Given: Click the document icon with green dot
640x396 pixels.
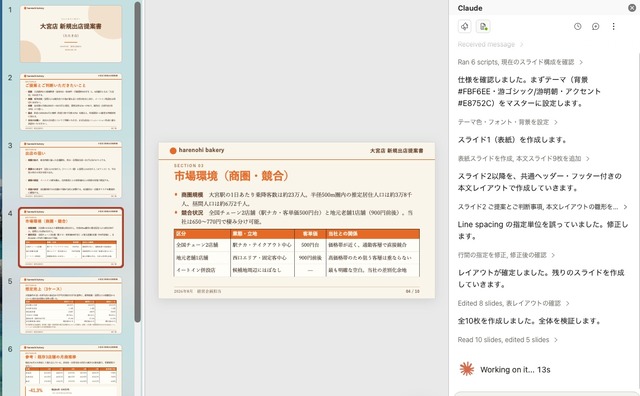Looking at the screenshot, I should click(483, 27).
